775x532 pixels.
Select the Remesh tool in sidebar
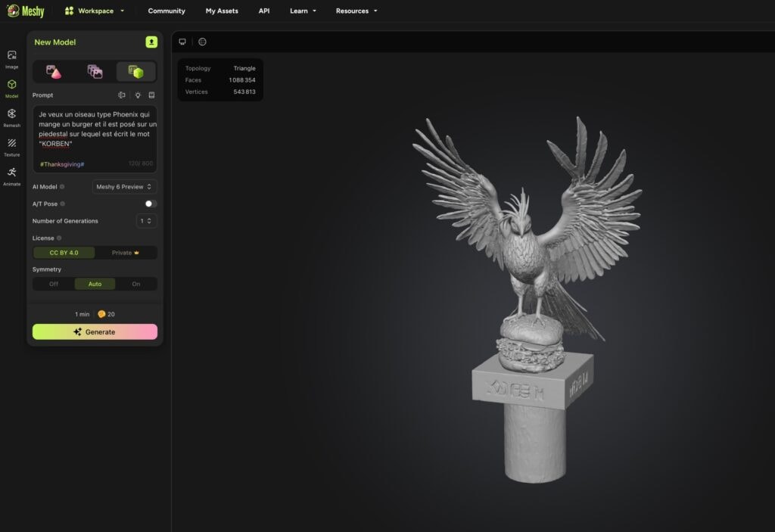point(11,117)
